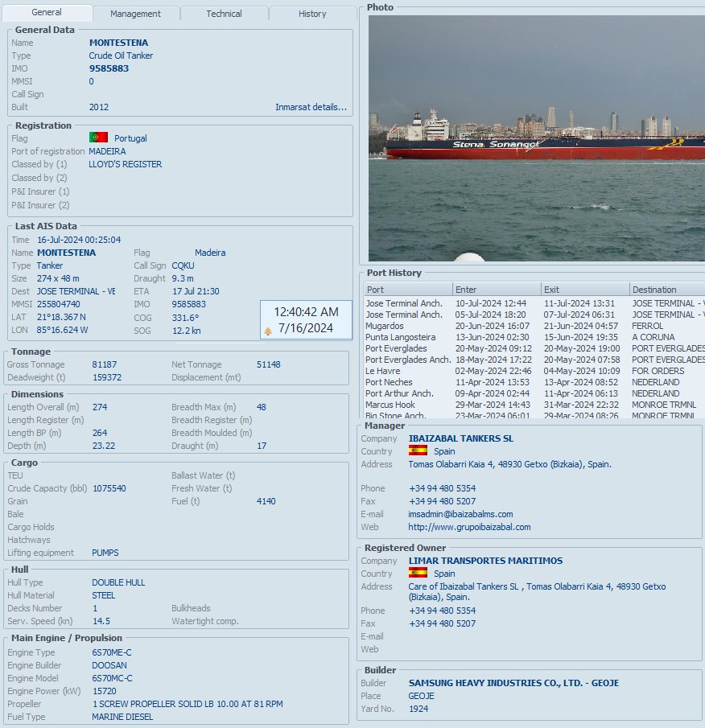This screenshot has height=728, width=705.
Task: Click hull type DOUBLE HULL
Action: click(x=118, y=582)
